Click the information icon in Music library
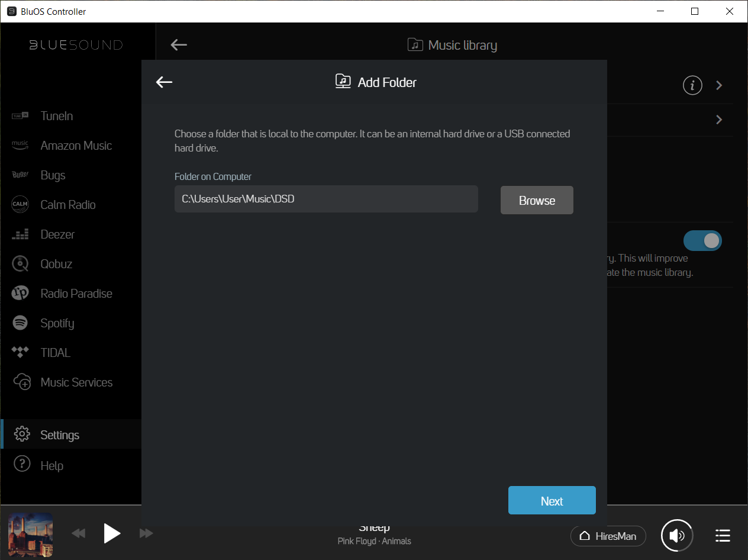The height and width of the screenshot is (560, 748). (692, 85)
